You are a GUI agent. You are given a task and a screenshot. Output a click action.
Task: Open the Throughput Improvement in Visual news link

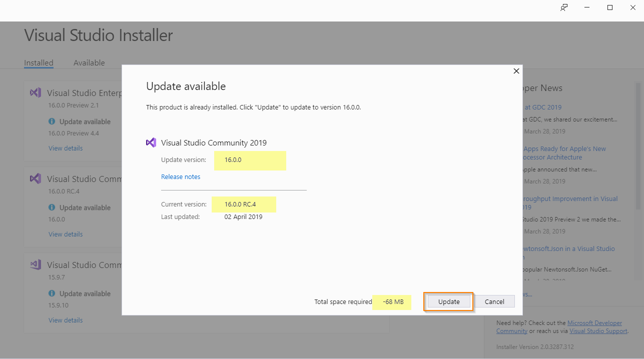[570, 203]
